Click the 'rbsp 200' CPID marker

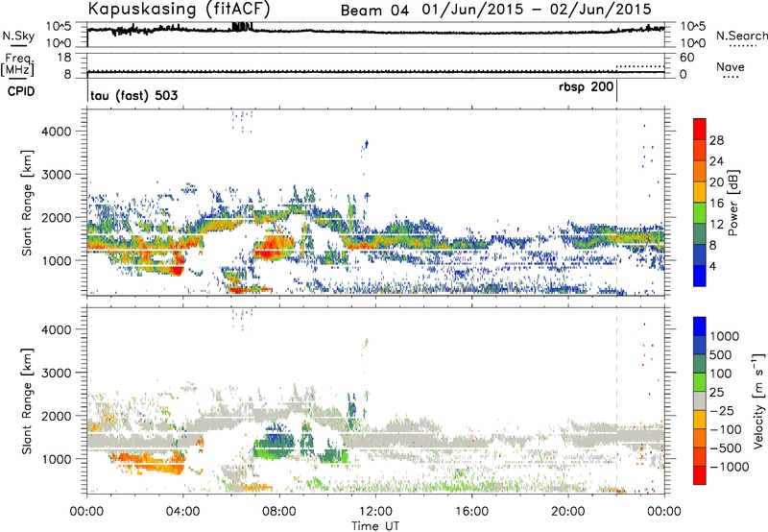tap(586, 87)
